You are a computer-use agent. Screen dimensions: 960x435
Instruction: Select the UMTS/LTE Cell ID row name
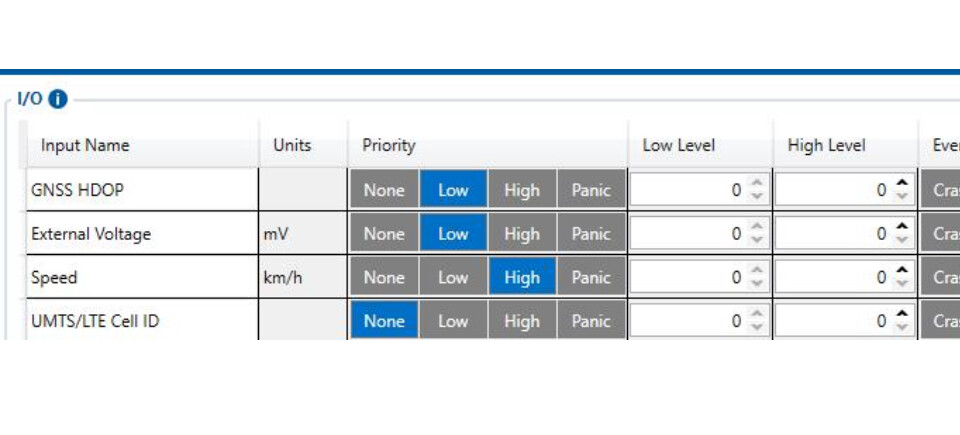click(95, 321)
